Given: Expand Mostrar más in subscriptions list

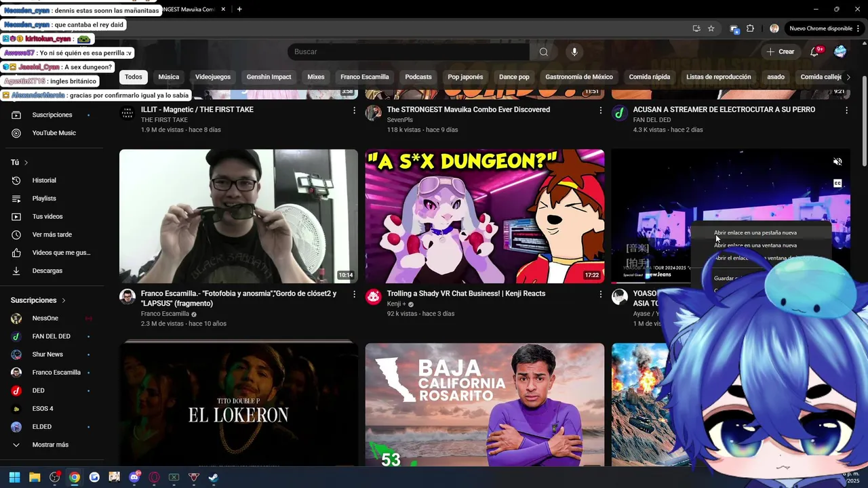Looking at the screenshot, I should coord(50,445).
